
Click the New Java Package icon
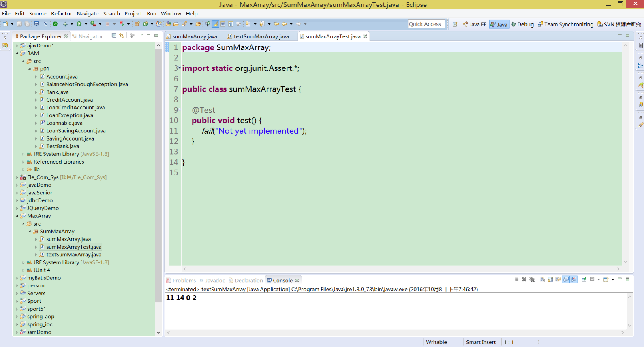(x=137, y=24)
